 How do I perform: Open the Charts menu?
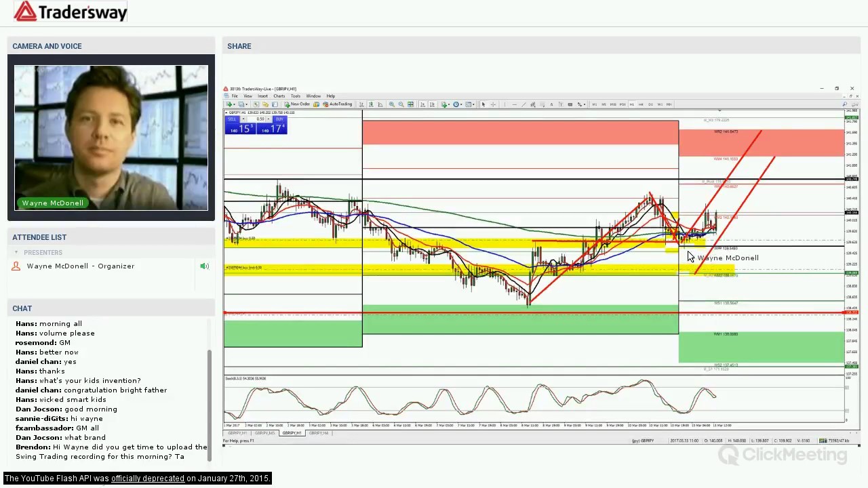coord(279,96)
